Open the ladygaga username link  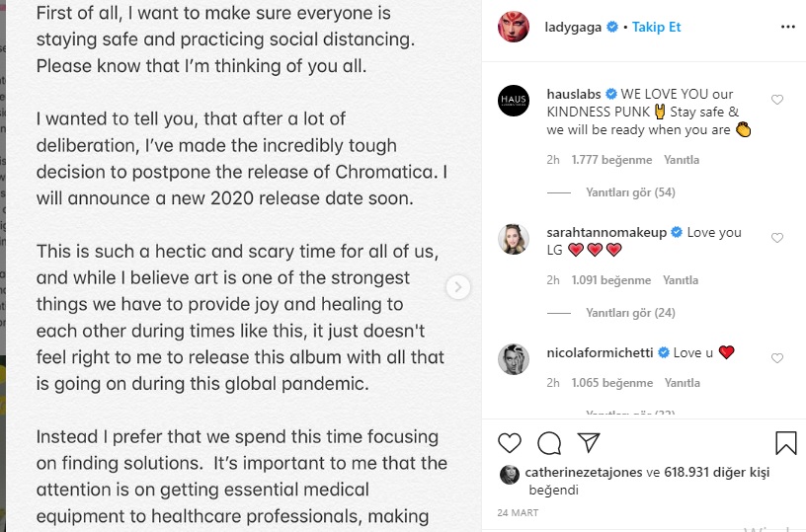coord(573,28)
